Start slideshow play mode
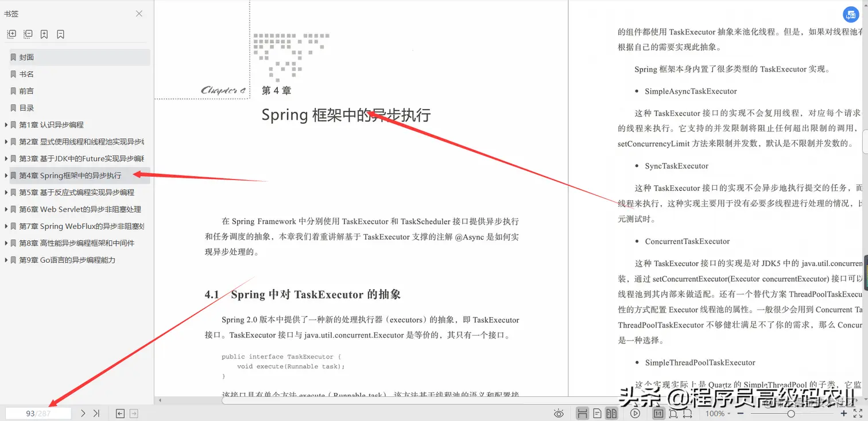The height and width of the screenshot is (421, 868). pos(635,414)
